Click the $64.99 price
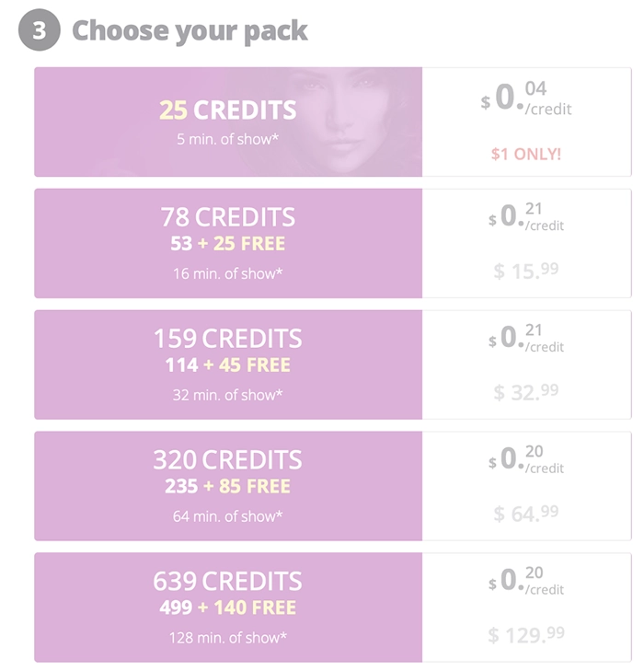The height and width of the screenshot is (671, 644). click(x=526, y=513)
